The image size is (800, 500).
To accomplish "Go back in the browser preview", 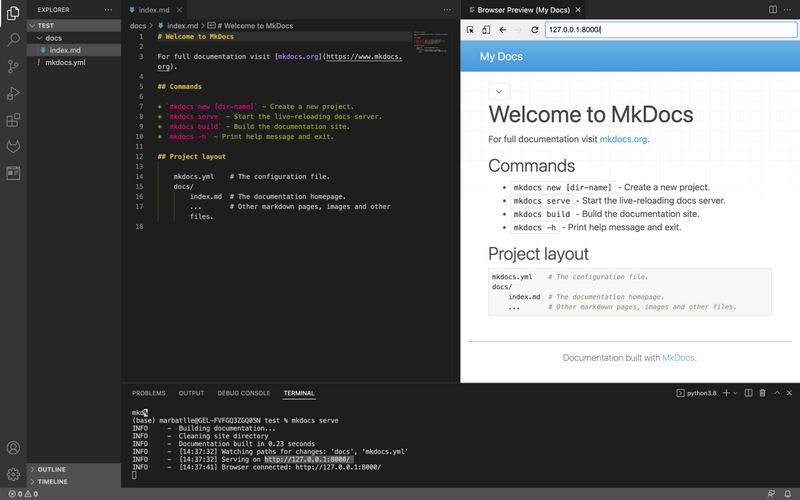I will [x=503, y=30].
